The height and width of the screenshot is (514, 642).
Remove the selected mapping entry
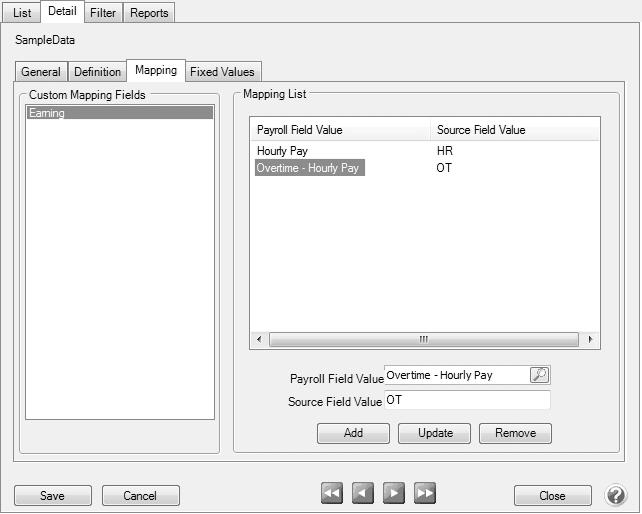[515, 433]
